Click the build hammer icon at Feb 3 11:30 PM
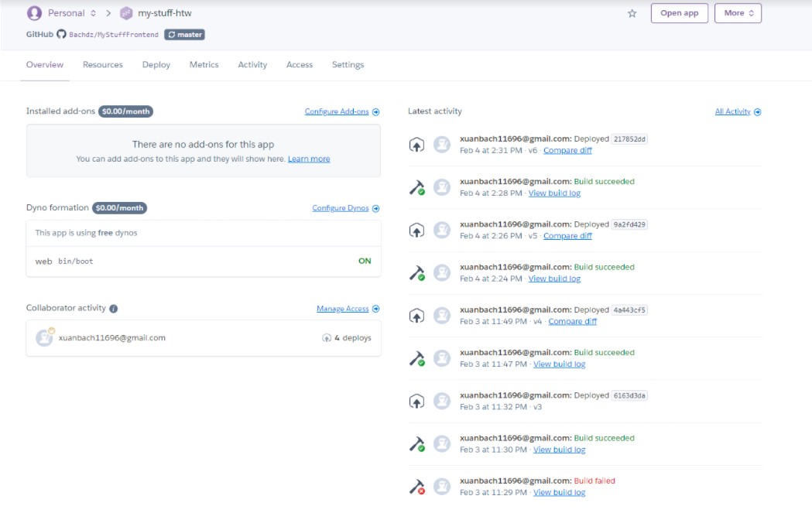812x513 pixels. 417,443
